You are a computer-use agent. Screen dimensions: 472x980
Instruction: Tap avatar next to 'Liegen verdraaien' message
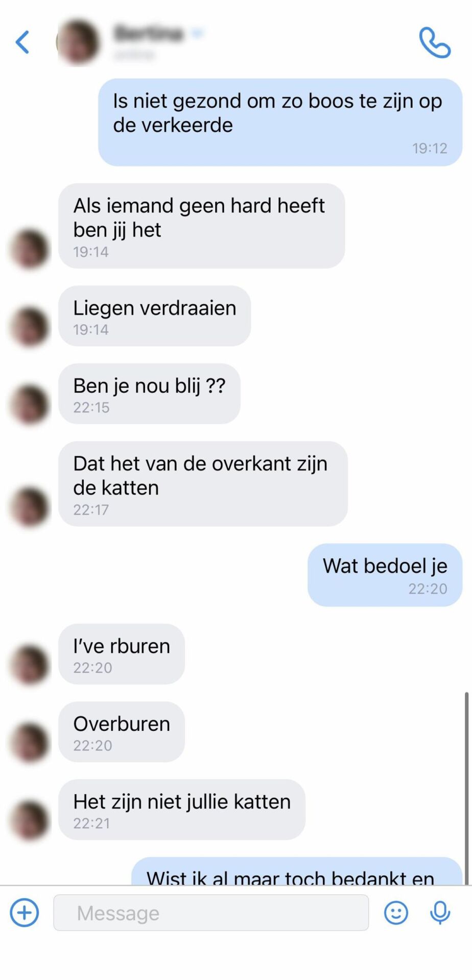pyautogui.click(x=30, y=327)
